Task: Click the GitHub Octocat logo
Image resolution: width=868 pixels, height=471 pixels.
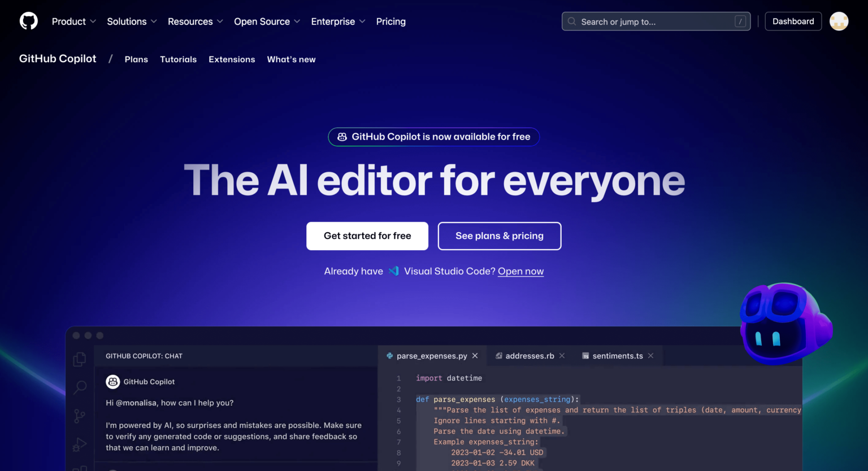Action: coord(29,21)
